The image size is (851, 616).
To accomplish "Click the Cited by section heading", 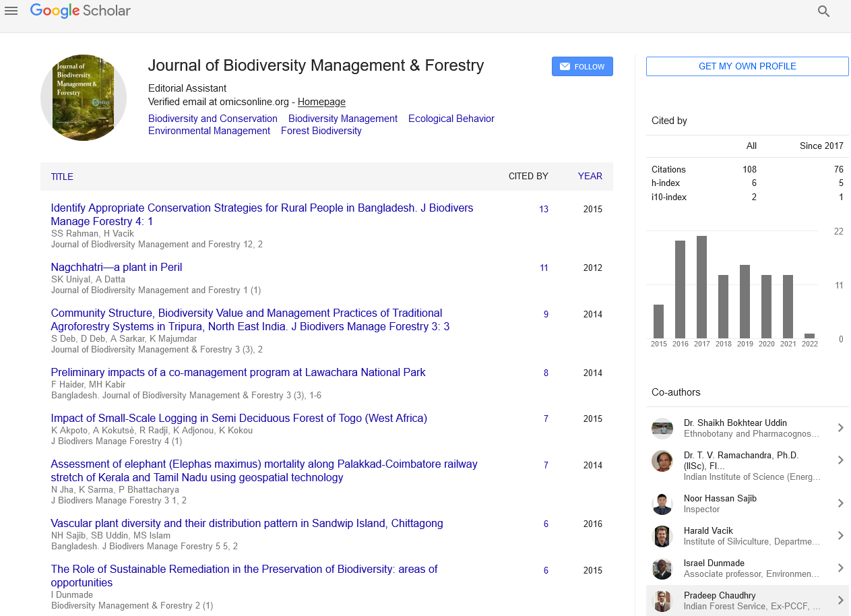I will [669, 121].
